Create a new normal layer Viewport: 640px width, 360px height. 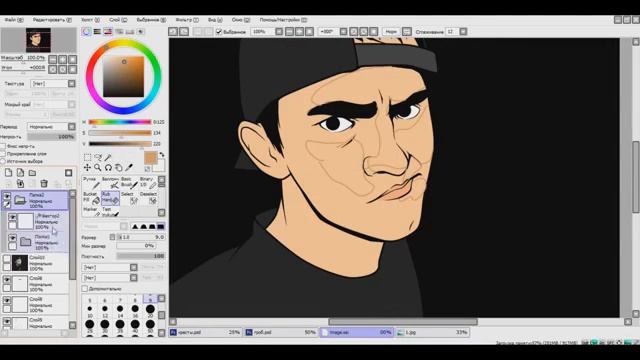coord(9,173)
